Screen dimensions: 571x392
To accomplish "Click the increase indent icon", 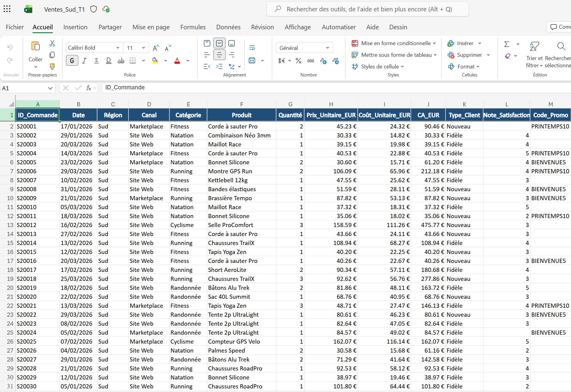I will coord(219,66).
